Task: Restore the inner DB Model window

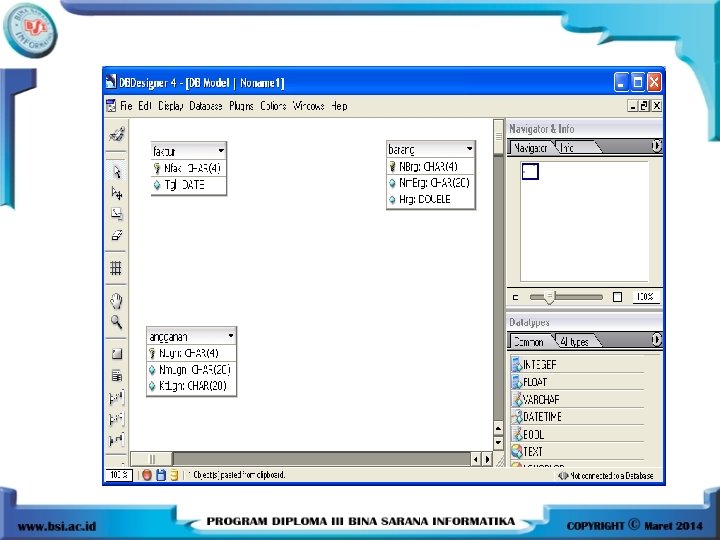Action: (645, 106)
